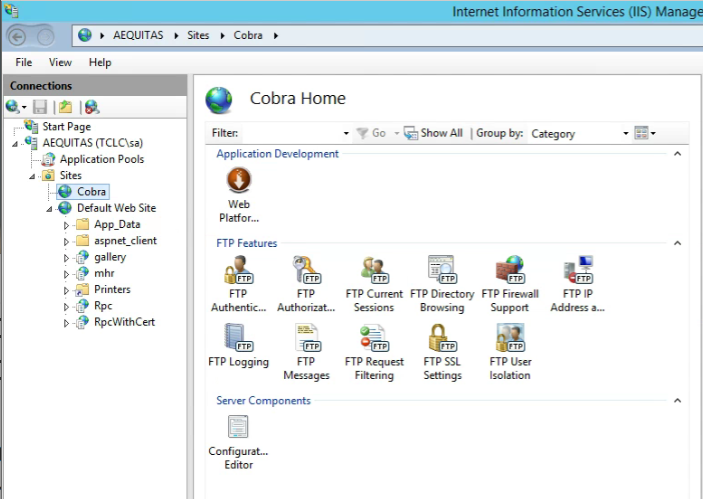The height and width of the screenshot is (499, 703).
Task: Open FTP Messages feature
Action: click(x=306, y=352)
